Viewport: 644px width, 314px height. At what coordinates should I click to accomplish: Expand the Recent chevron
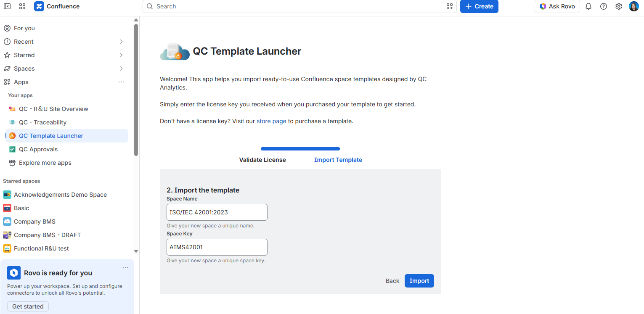(x=121, y=42)
